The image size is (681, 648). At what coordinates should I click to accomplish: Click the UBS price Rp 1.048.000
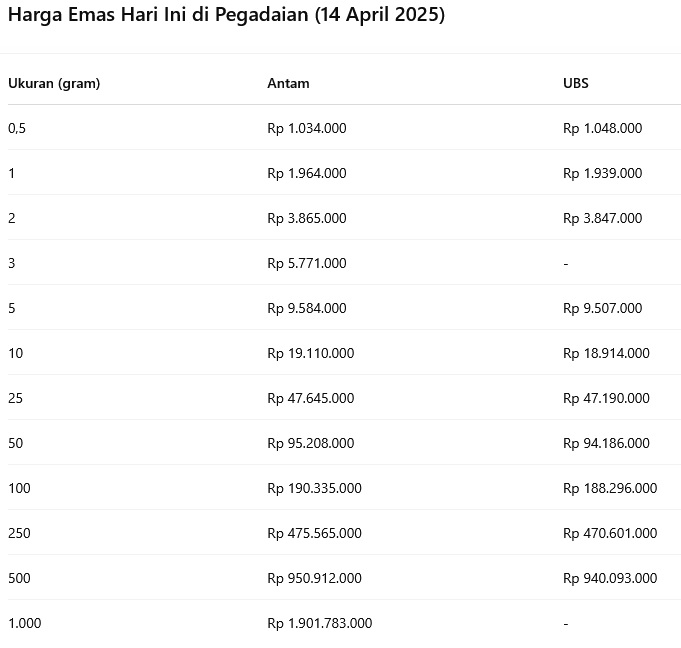pos(603,128)
